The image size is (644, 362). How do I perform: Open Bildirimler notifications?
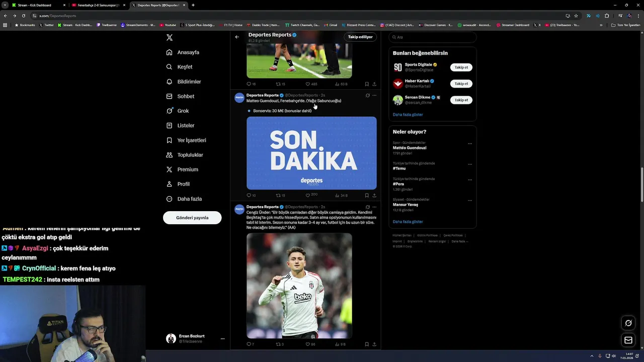tap(184, 81)
